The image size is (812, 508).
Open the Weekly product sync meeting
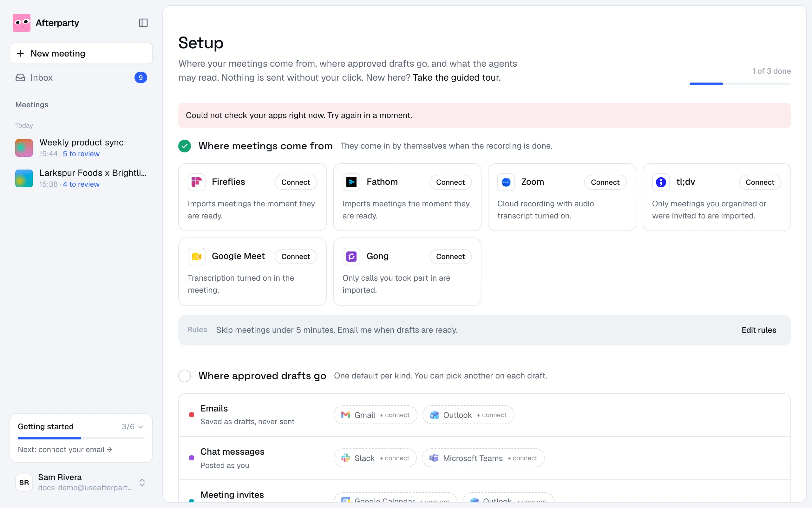tap(81, 148)
